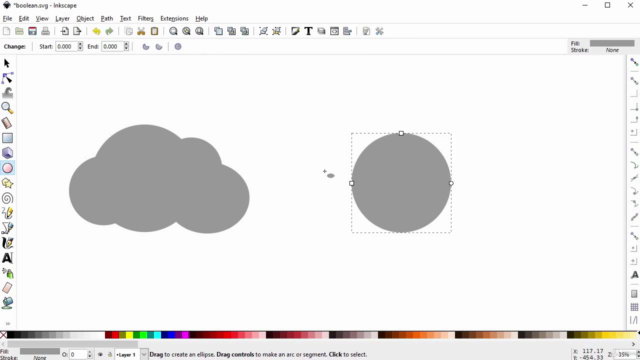This screenshot has height=360, width=640.
Task: Select the Text tool in left toolbox
Action: tap(7, 258)
